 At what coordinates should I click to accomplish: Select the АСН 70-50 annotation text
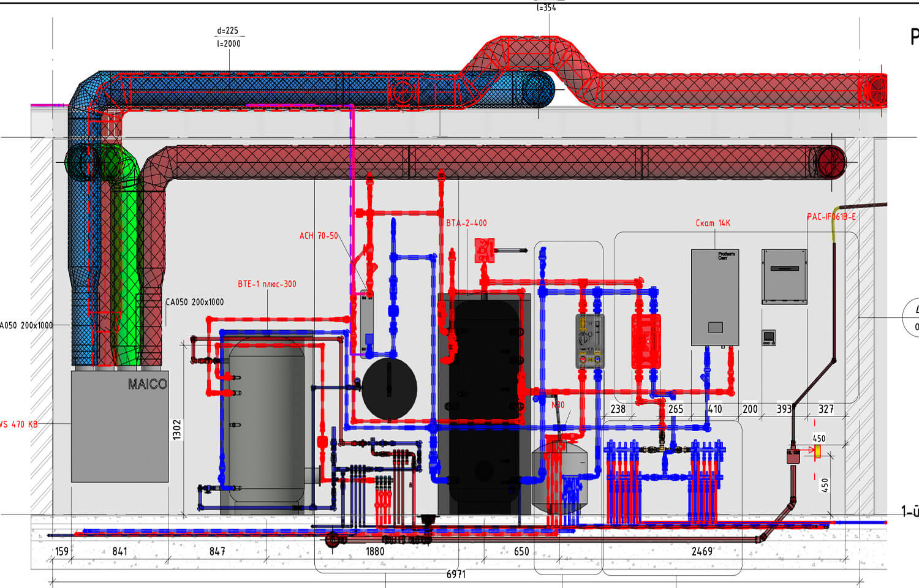click(319, 236)
